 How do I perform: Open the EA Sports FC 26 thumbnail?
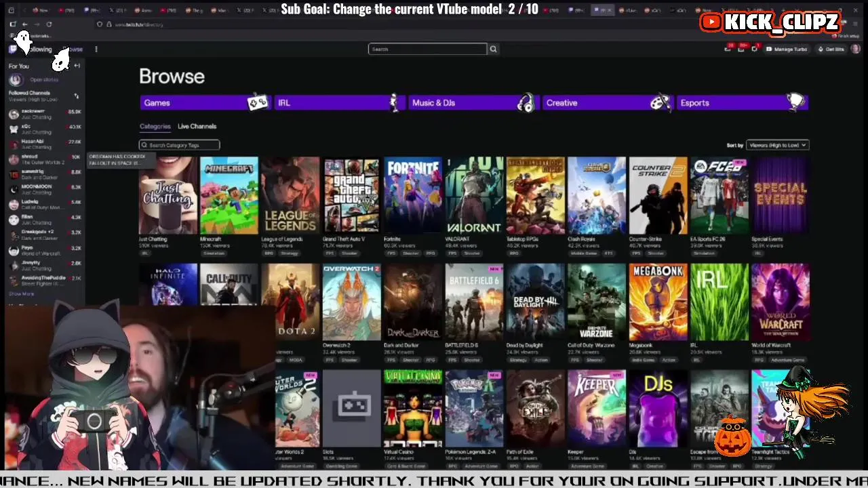[719, 196]
